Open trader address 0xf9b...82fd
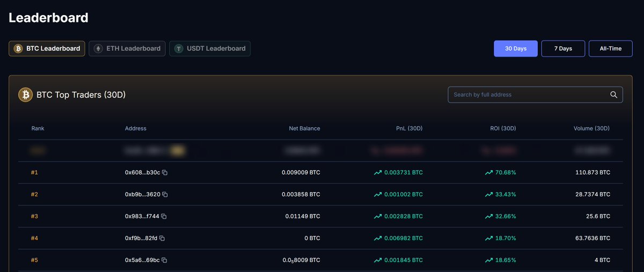This screenshot has height=272, width=644. pyautogui.click(x=141, y=238)
